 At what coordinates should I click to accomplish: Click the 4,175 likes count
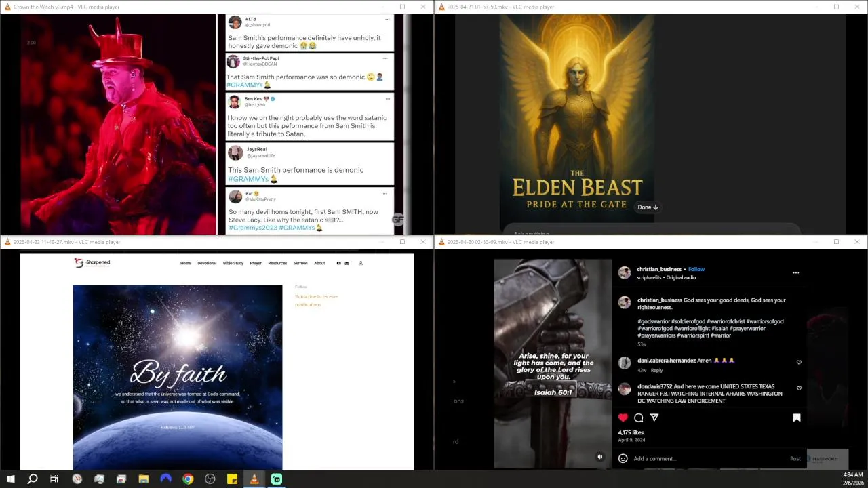631,432
